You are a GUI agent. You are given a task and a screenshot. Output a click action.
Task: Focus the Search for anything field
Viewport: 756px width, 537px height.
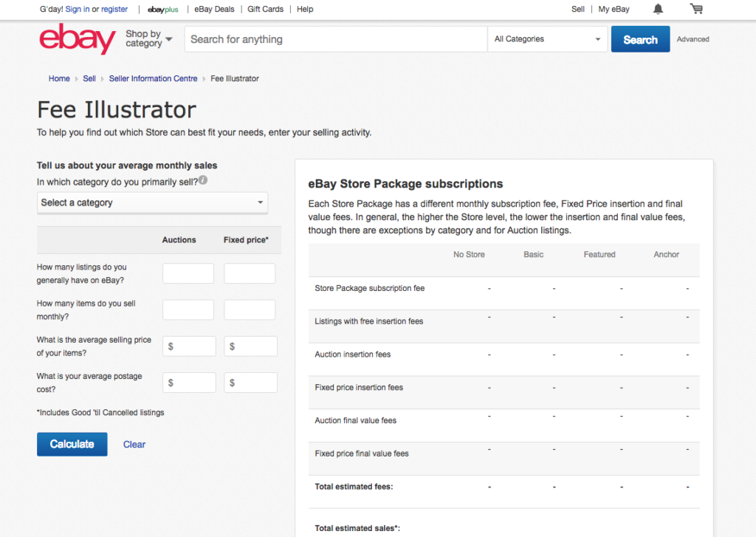[336, 39]
